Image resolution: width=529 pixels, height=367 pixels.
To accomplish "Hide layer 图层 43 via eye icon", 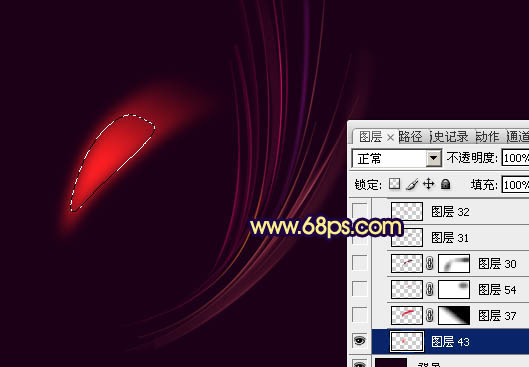I will [x=360, y=341].
